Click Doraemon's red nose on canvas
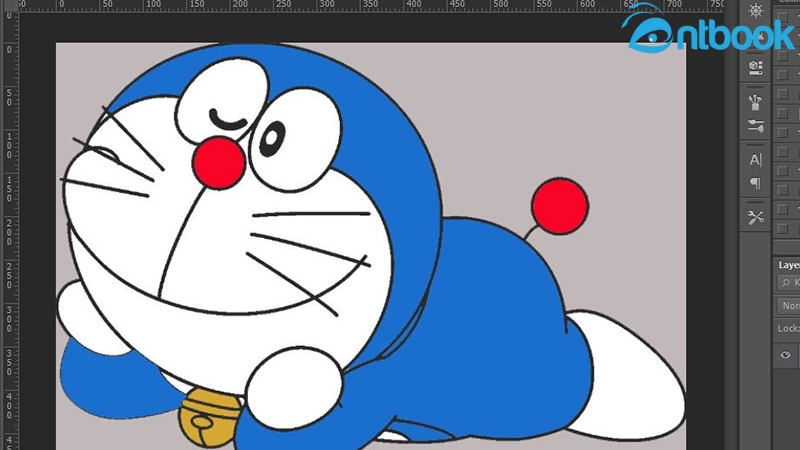This screenshot has width=800, height=450. click(219, 163)
